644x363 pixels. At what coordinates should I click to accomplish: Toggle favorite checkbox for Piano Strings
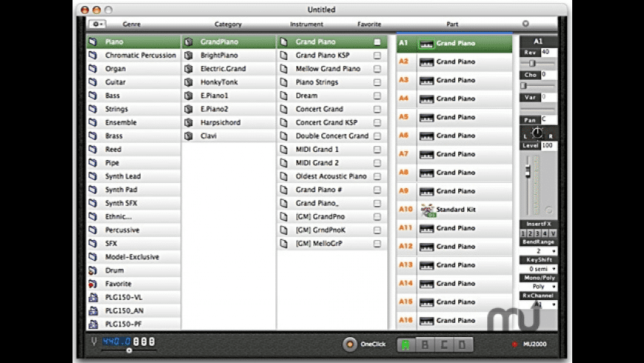tap(377, 82)
